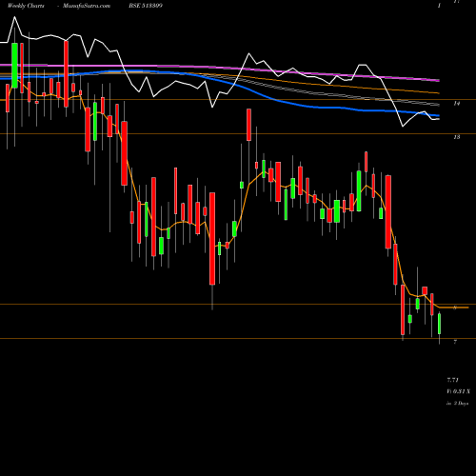Viewport: 476px width, 476px height.
Task: Click the tall green candle at far left
Action: tap(14, 66)
